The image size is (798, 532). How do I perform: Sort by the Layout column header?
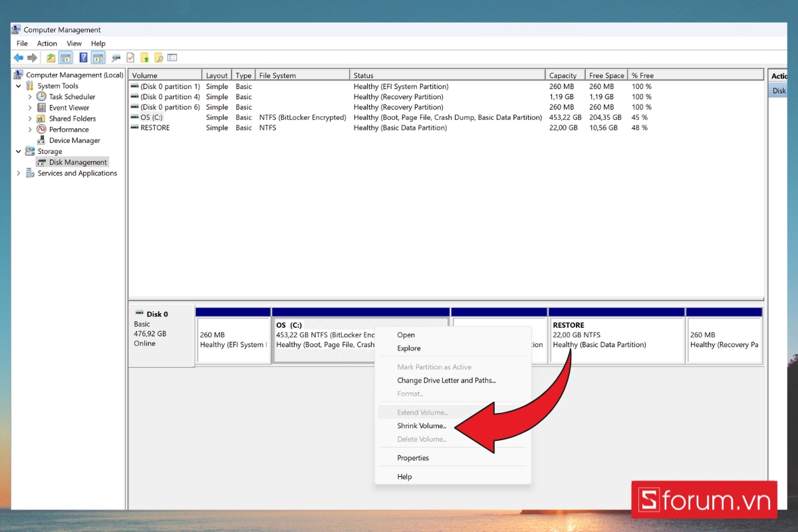click(217, 75)
